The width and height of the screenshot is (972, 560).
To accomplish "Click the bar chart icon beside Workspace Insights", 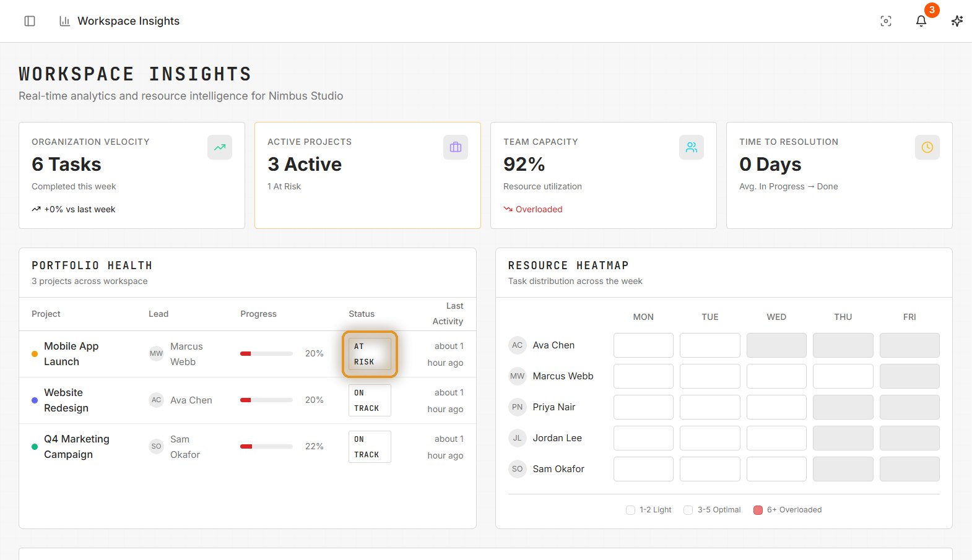I will (x=64, y=21).
